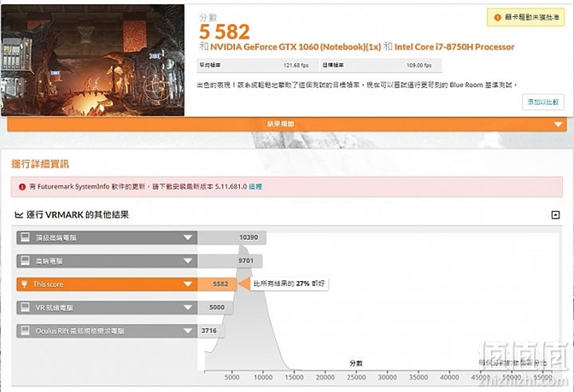Expand the dropdown arrow on the 10390 row

tap(188, 237)
